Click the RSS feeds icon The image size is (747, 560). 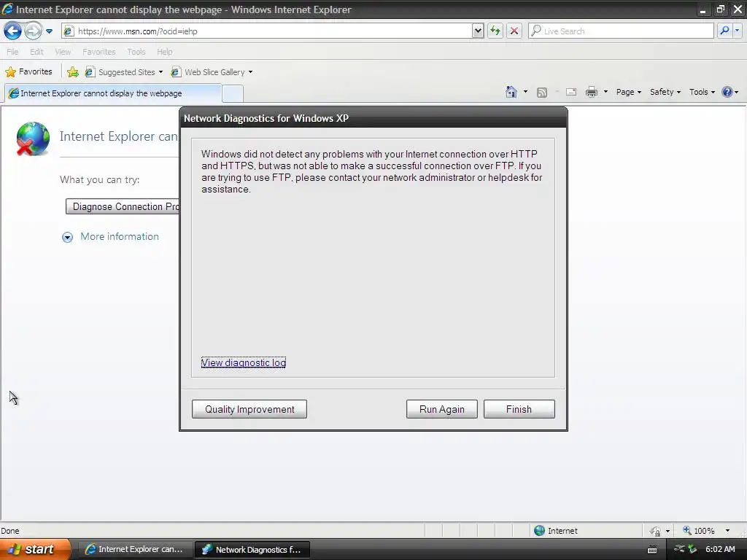[x=542, y=93]
